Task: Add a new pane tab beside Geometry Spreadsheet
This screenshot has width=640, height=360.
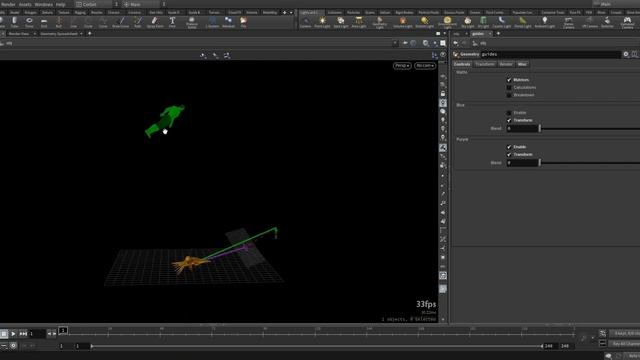Action: [89, 33]
